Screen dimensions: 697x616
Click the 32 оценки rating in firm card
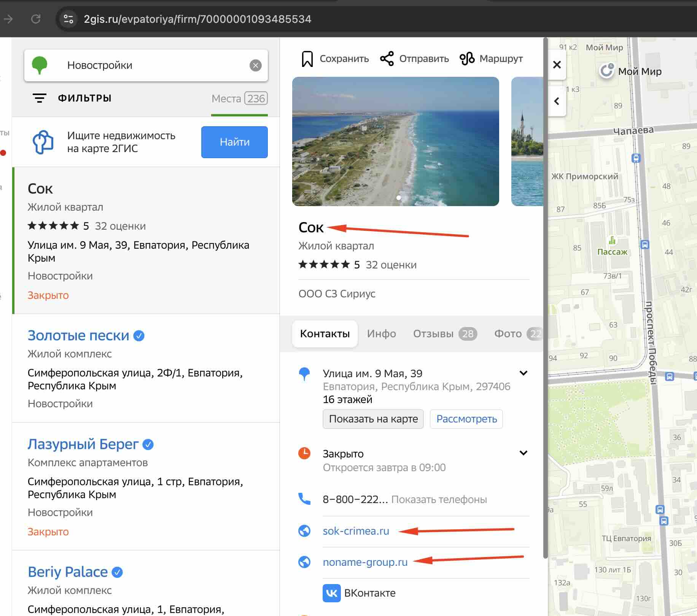point(391,265)
